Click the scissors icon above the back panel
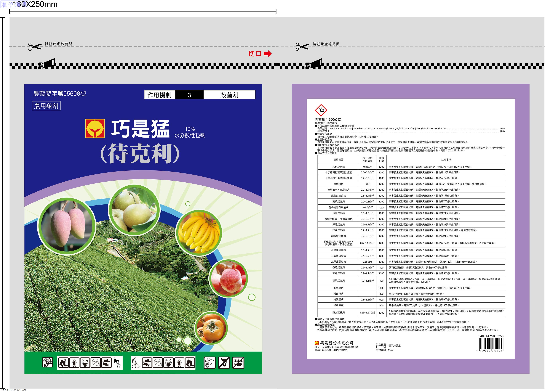545x392 pixels. [x=302, y=46]
